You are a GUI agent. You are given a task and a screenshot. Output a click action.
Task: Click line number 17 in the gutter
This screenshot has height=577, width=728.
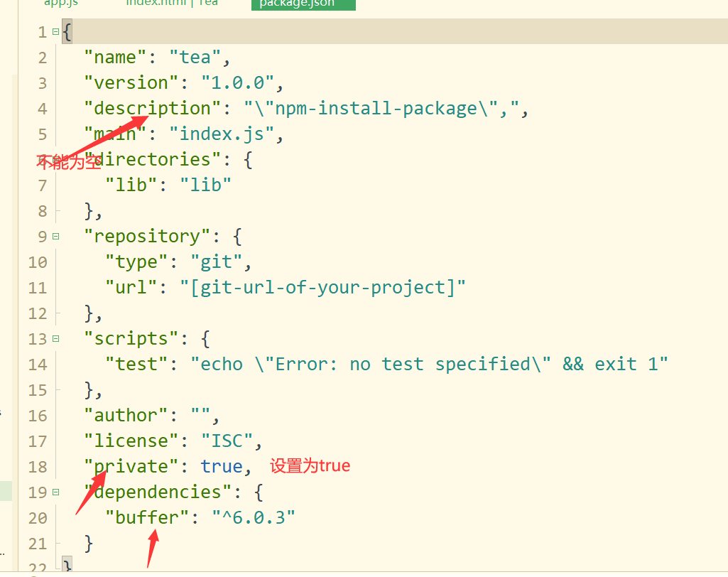point(38,441)
